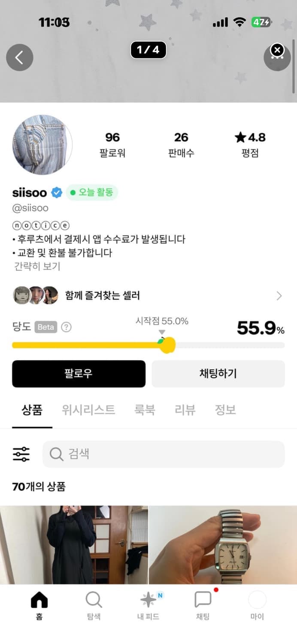The width and height of the screenshot is (297, 644).
Task: Tap the blue verified badge next to siisoo
Action: point(55,193)
